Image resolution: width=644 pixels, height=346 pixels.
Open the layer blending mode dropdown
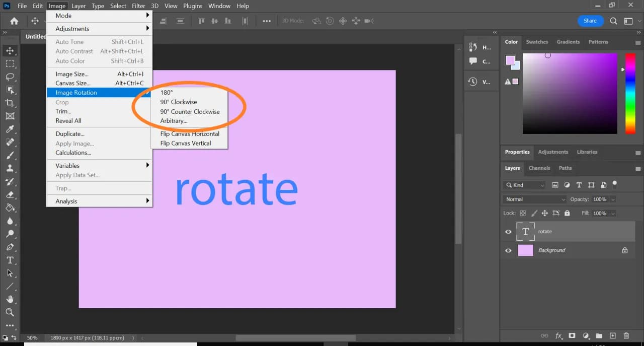533,199
